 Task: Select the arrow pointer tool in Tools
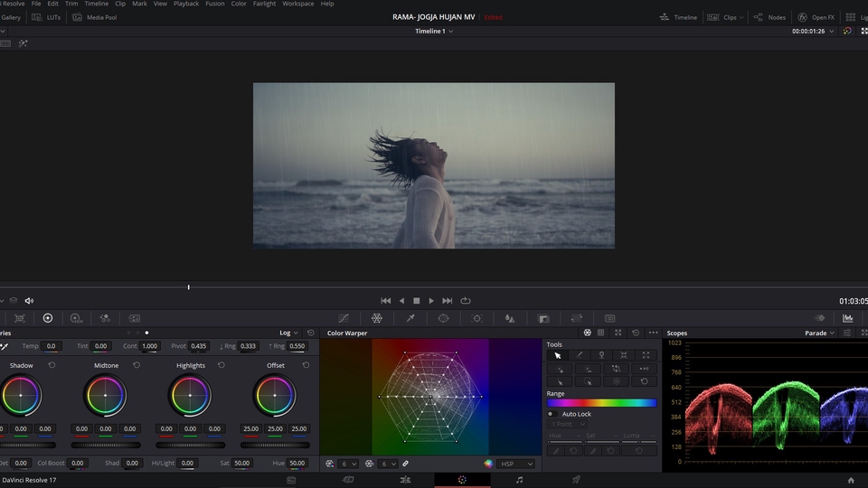point(558,355)
